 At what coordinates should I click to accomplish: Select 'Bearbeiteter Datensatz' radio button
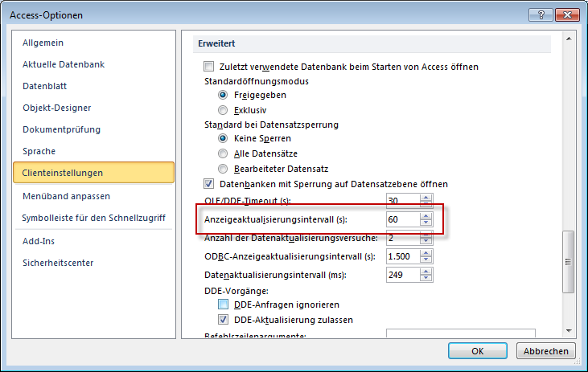[x=223, y=167]
